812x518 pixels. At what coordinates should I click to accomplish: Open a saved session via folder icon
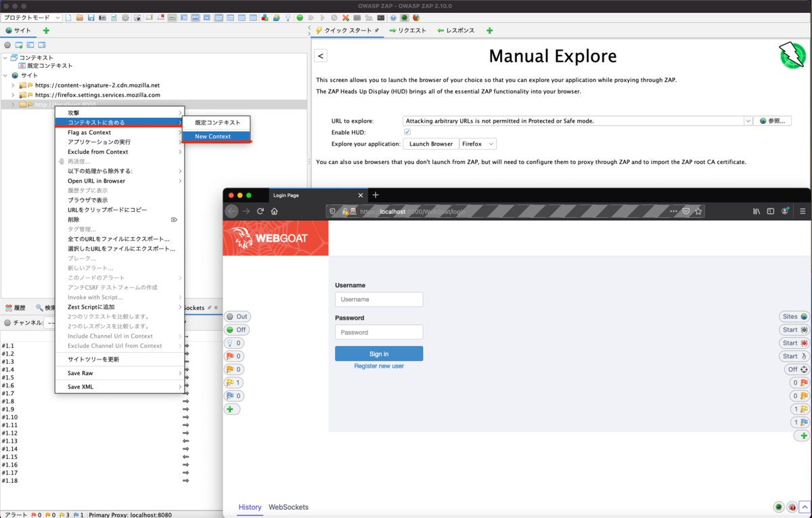click(x=80, y=17)
